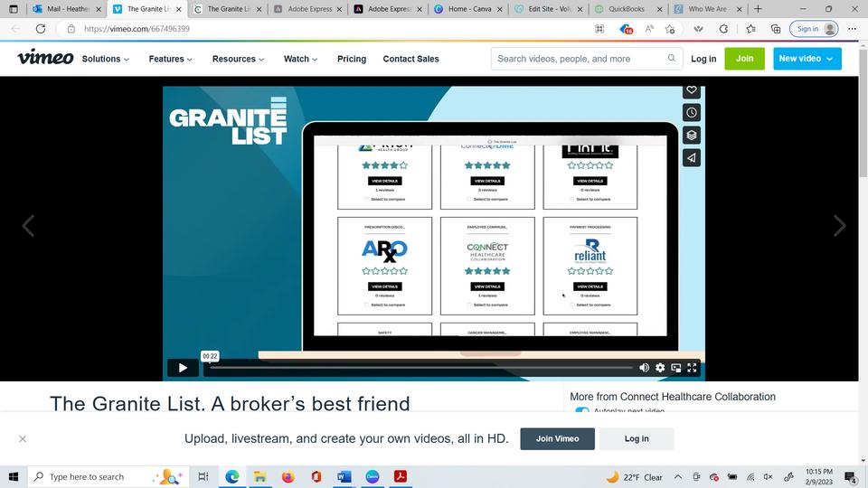This screenshot has height=488, width=868.
Task: Share the video with paper plane icon
Action: coord(692,157)
